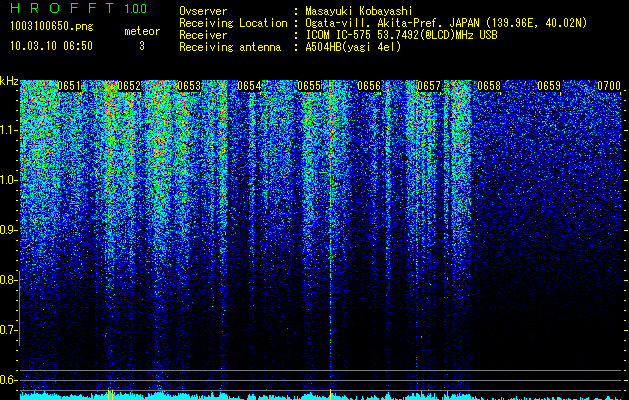Image resolution: width=629 pixels, height=400 pixels.
Task: Click the date 10.03.10 06:50
Action: tap(51, 46)
